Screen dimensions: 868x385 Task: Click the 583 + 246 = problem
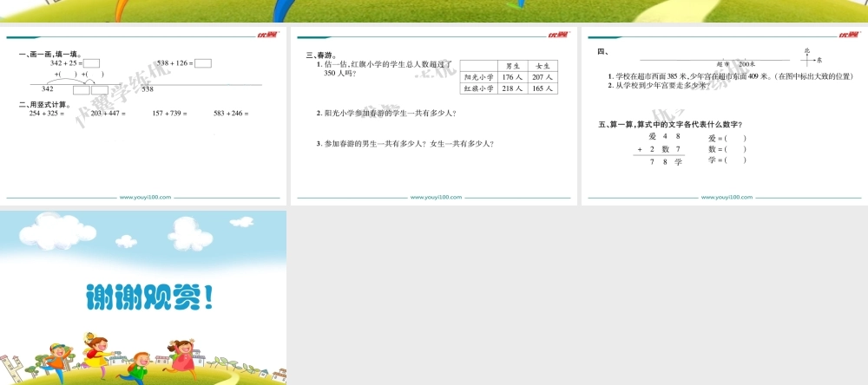[x=231, y=114]
